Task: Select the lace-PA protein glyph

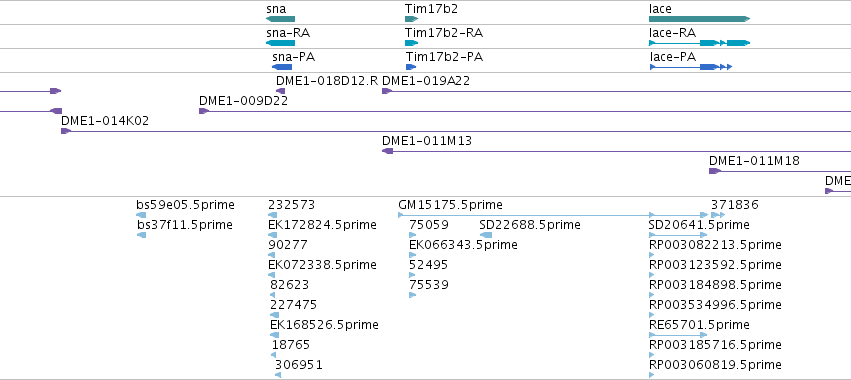Action: (x=691, y=67)
